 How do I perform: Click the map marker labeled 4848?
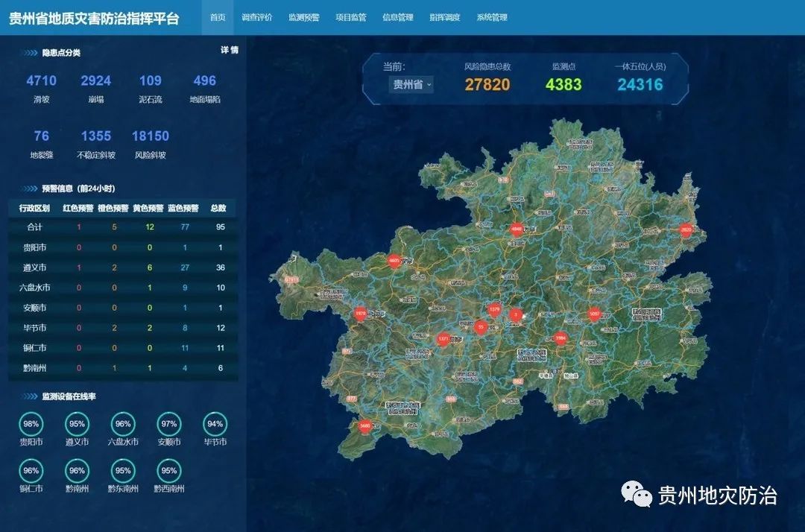516,229
